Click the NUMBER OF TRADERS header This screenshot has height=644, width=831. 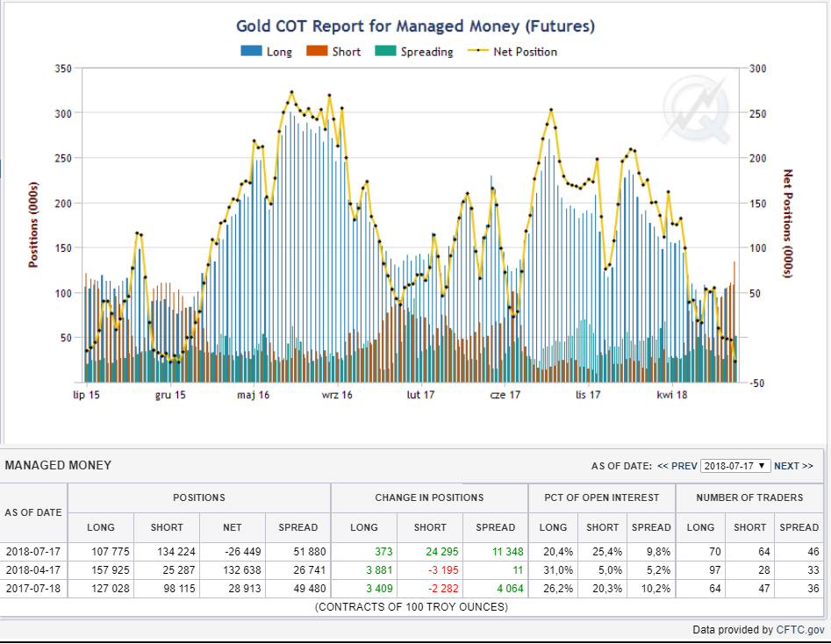pos(749,497)
